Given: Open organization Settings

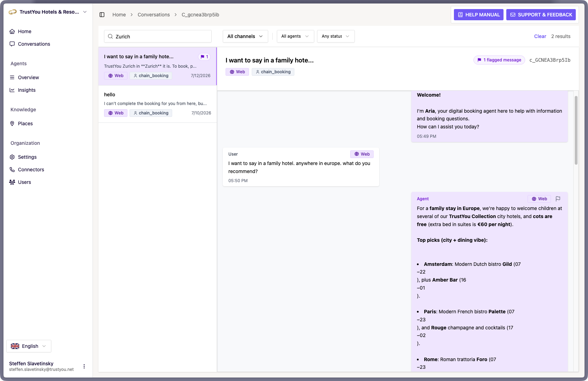Looking at the screenshot, I should pyautogui.click(x=27, y=157).
